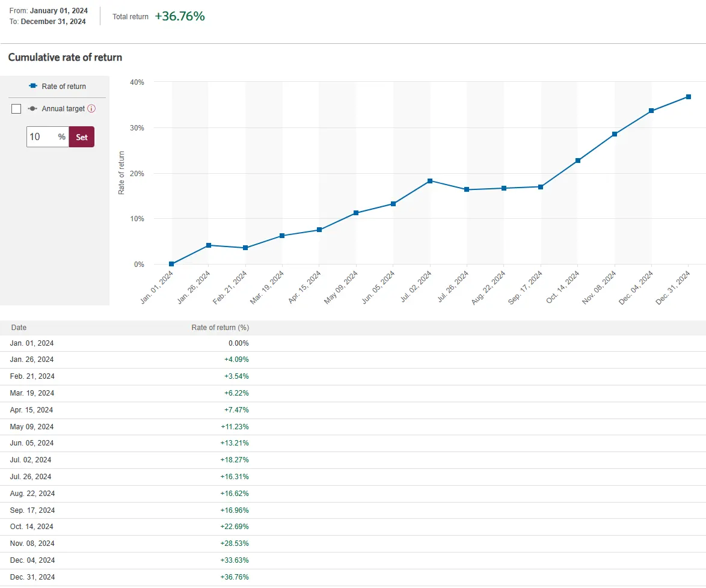This screenshot has height=588, width=706.
Task: Select the Jul. 02, 2024 peak data point
Action: coord(430,180)
